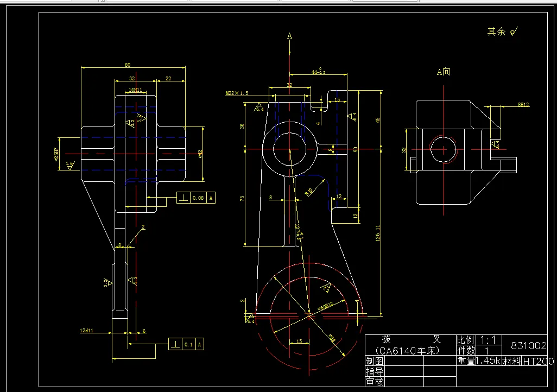Image resolution: width=557 pixels, height=392 pixels.
Task: Click the ø82 diameter dimension
Action: point(332,338)
